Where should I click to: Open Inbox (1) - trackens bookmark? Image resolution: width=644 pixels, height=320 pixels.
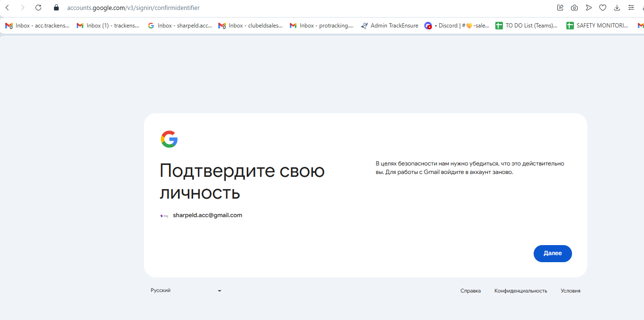click(108, 26)
